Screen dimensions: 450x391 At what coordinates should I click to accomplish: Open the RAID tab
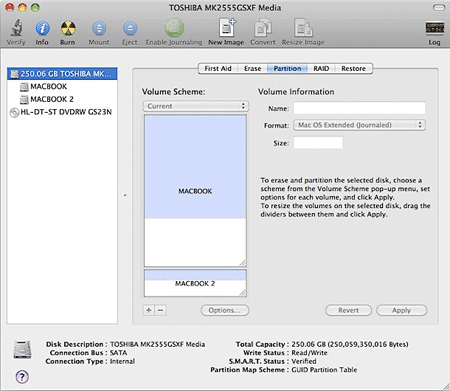click(321, 69)
